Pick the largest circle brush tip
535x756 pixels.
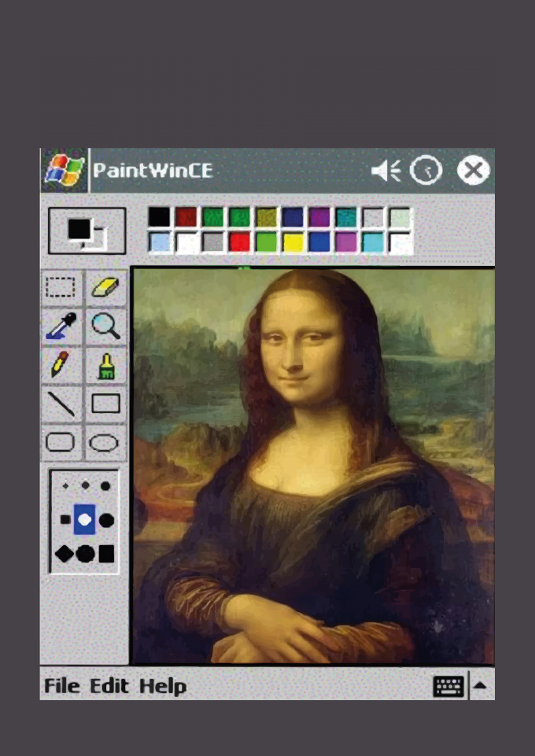pyautogui.click(x=85, y=554)
